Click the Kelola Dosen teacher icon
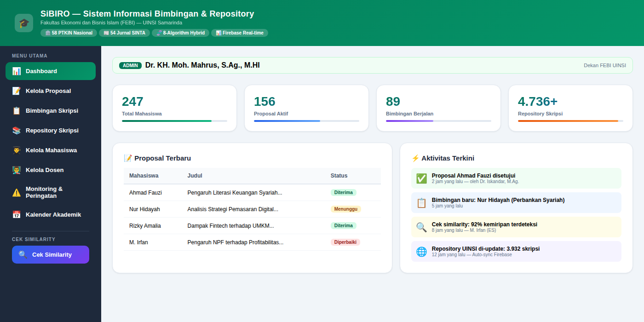The image size is (644, 322). click(17, 170)
